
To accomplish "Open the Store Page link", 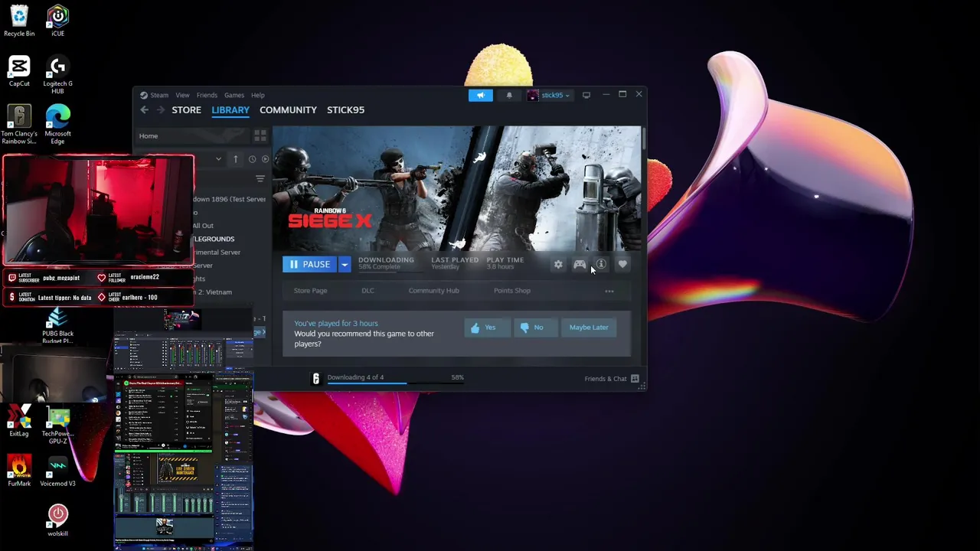I will click(x=310, y=291).
